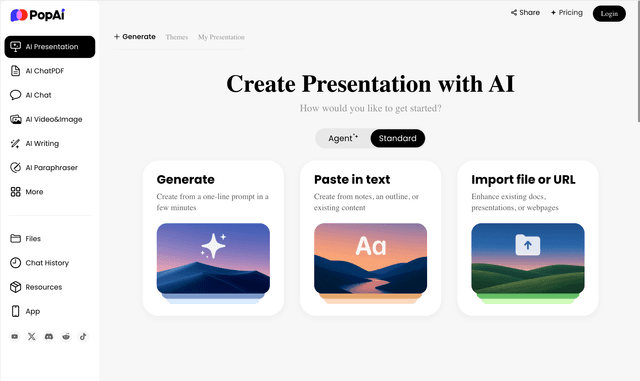
Task: Click "How would you like to get started?" text
Action: (371, 108)
